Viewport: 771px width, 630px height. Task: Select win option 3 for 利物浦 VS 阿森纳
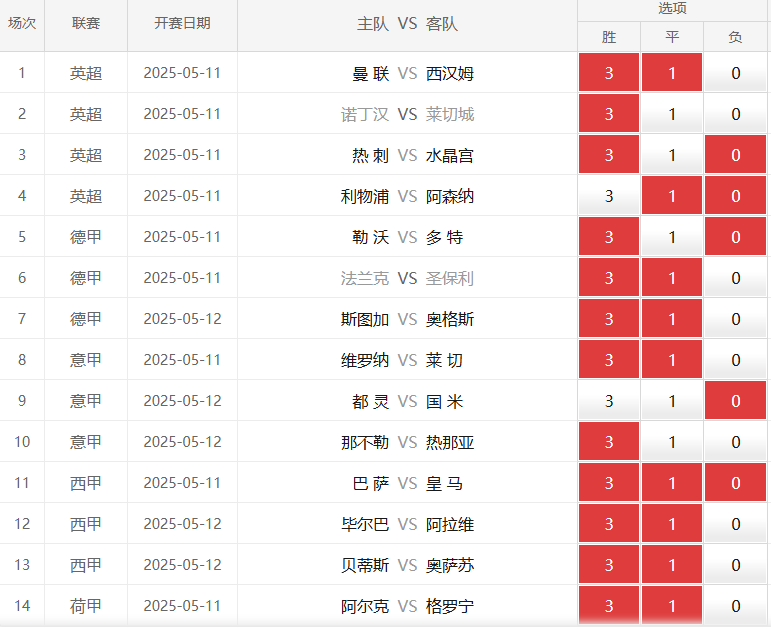click(x=609, y=196)
